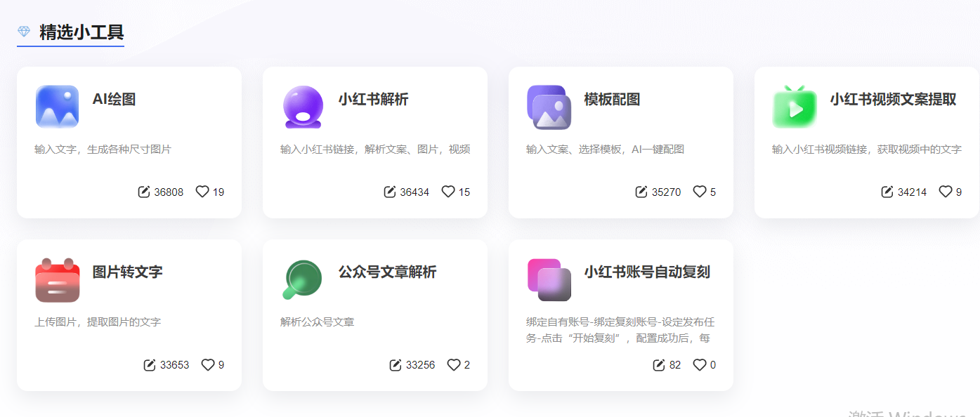Click description 输入小红书视频链接，获取视频中的文字
This screenshot has height=417, width=980.
(x=867, y=150)
